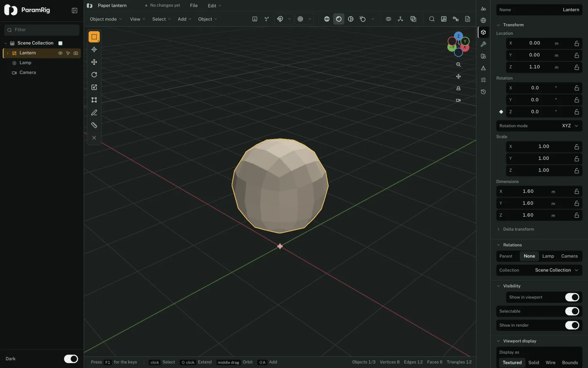Open the Object menu
Viewport: 588px width, 368px height.
(x=207, y=19)
